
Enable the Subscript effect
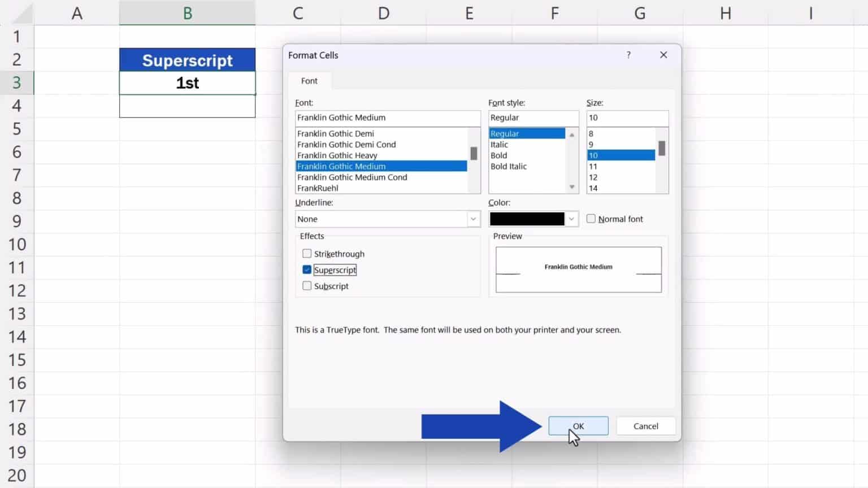click(307, 286)
